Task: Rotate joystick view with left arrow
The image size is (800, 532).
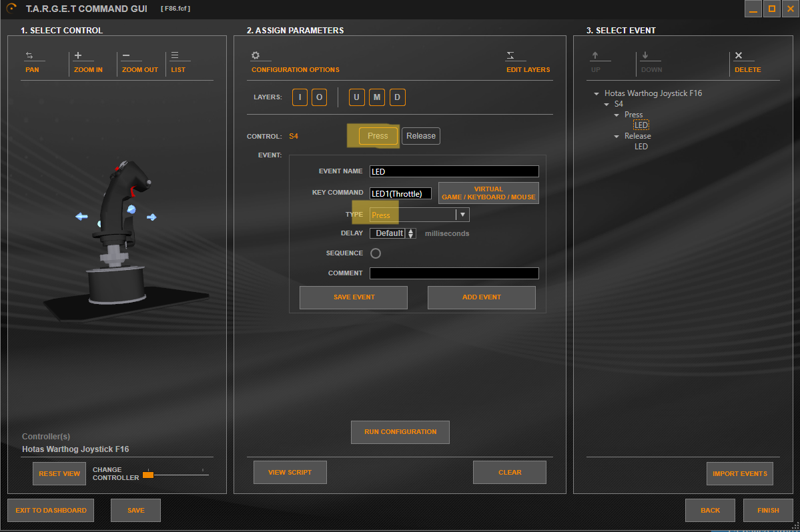Action: [81, 217]
